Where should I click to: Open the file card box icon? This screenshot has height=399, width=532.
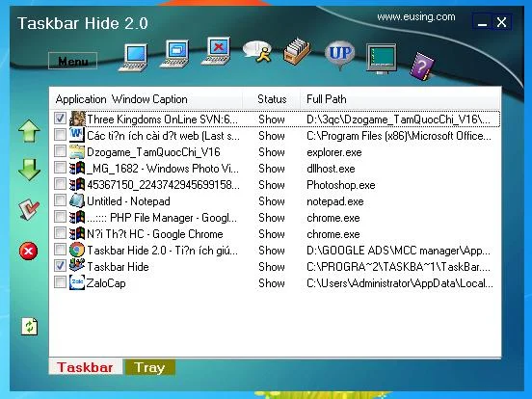[x=297, y=52]
